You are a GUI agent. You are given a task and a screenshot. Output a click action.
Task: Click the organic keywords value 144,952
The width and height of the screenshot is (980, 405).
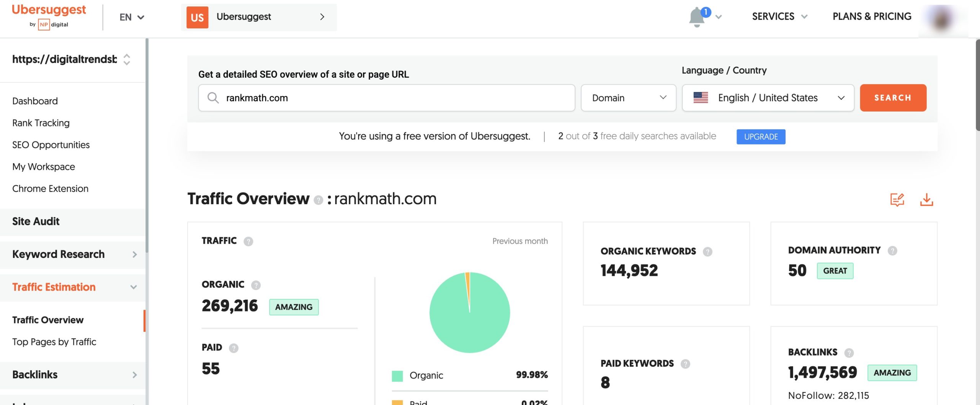pyautogui.click(x=629, y=271)
